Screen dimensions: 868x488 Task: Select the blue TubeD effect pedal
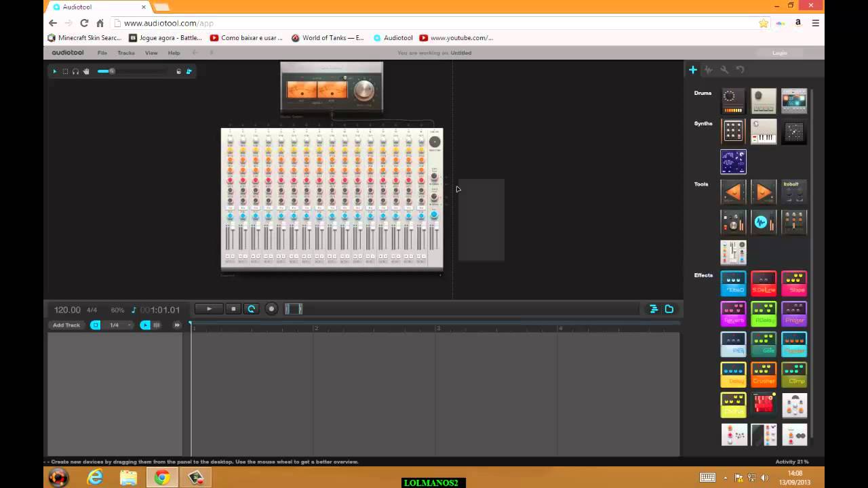[x=733, y=283]
